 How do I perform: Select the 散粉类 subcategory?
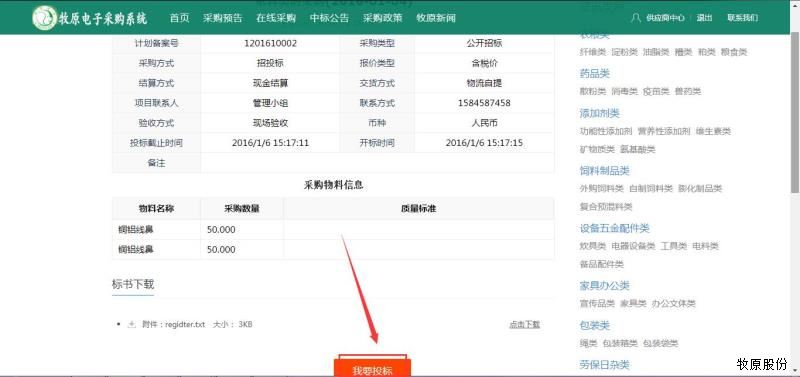pyautogui.click(x=593, y=91)
